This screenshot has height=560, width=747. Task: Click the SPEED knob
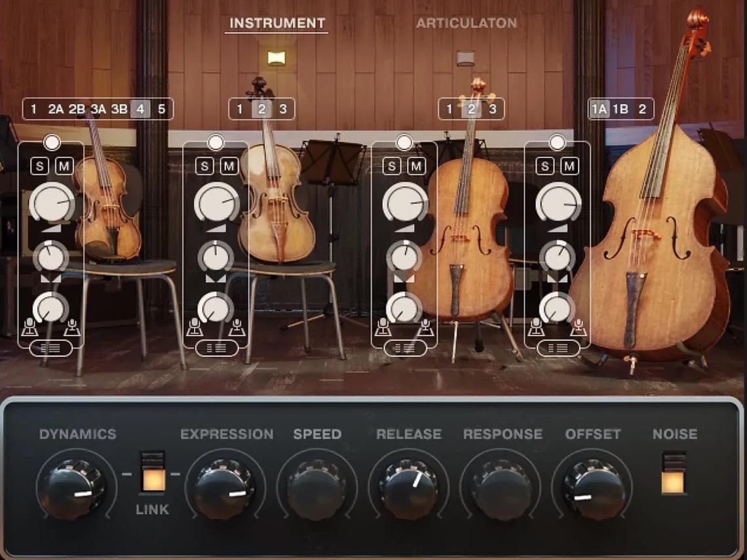[x=316, y=489]
